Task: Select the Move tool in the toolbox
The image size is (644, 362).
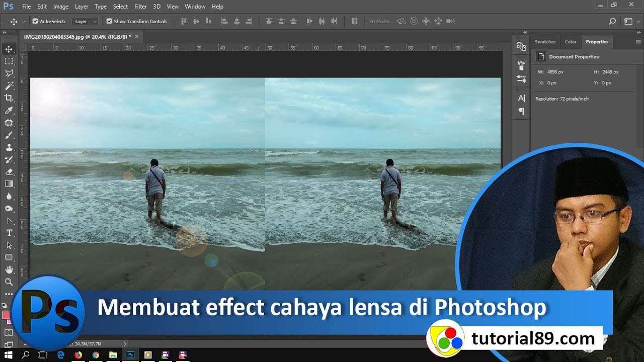Action: (x=9, y=49)
